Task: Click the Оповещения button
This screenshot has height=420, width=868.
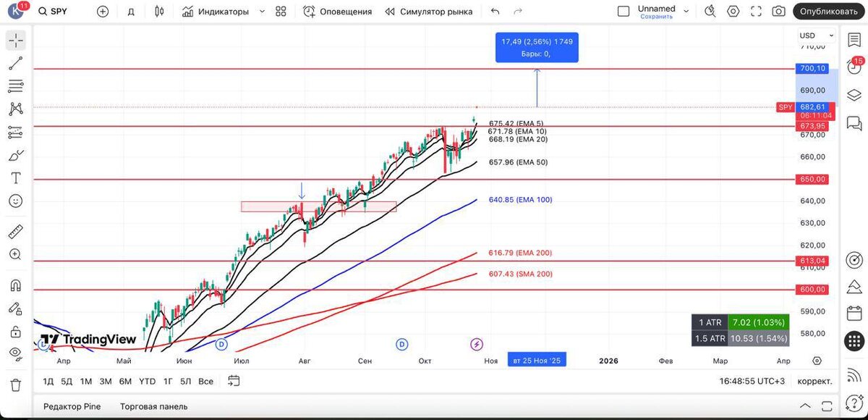Action: point(337,12)
